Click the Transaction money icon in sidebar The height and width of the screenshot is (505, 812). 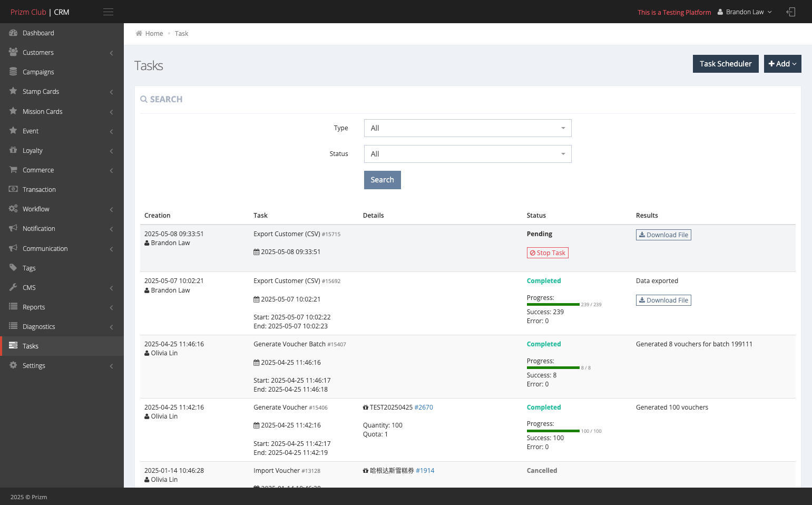13,189
